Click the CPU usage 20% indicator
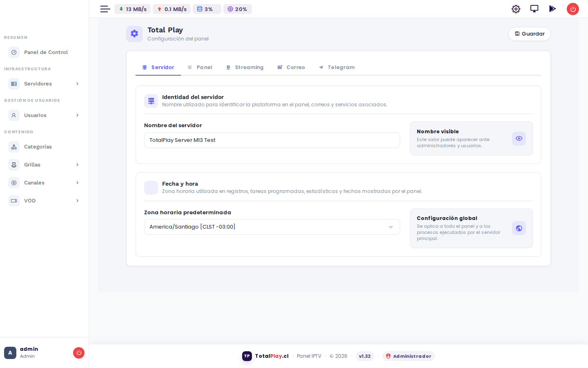The width and height of the screenshot is (588, 368). [238, 9]
